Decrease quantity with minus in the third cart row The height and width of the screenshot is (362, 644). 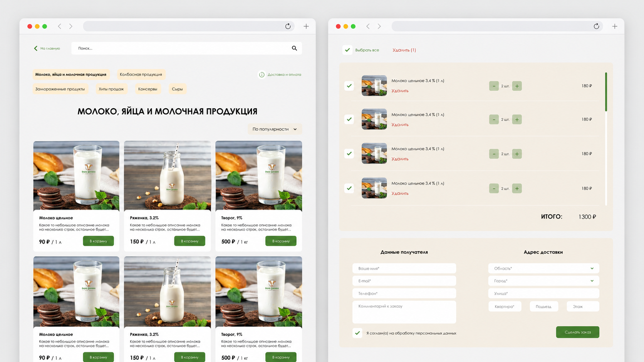(494, 154)
